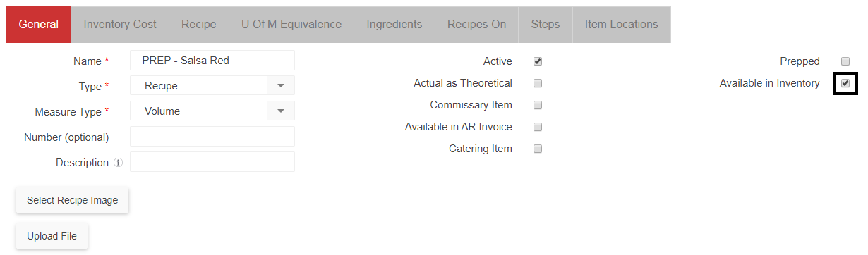Click the Upload File button

(x=52, y=236)
